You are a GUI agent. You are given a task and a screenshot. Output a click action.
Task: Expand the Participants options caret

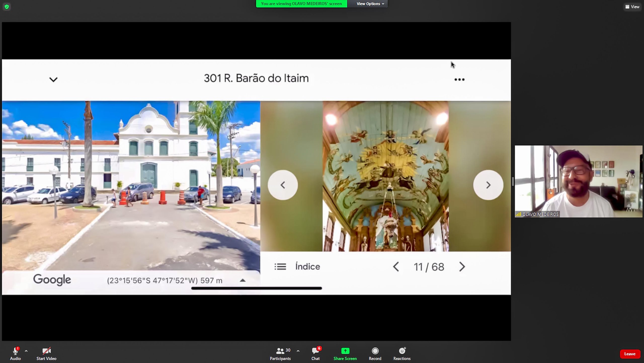pos(298,351)
